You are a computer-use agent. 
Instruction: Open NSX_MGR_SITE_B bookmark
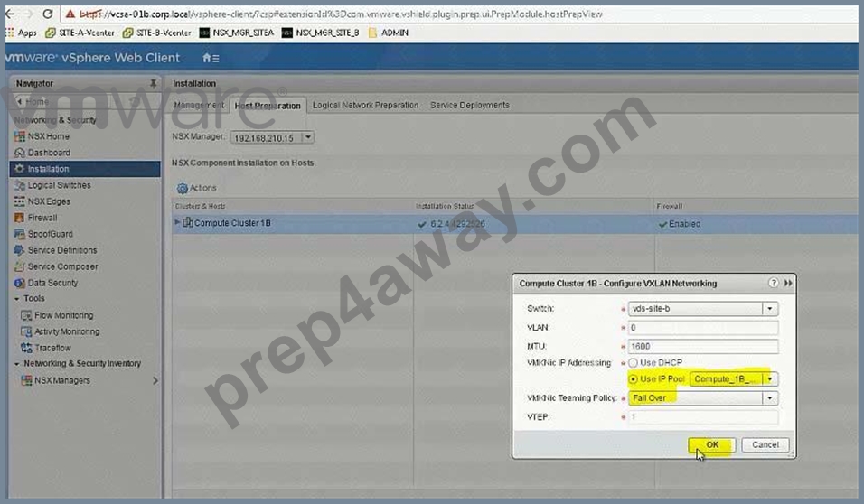320,33
